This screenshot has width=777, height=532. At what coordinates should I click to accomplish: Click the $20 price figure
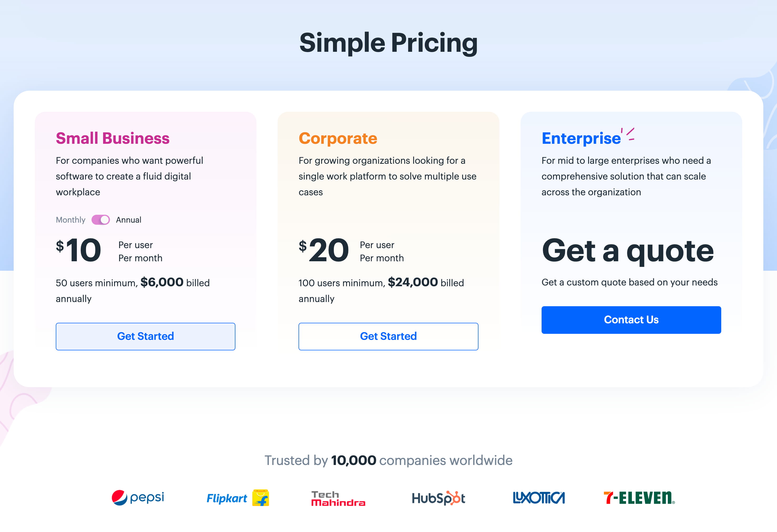pyautogui.click(x=324, y=250)
